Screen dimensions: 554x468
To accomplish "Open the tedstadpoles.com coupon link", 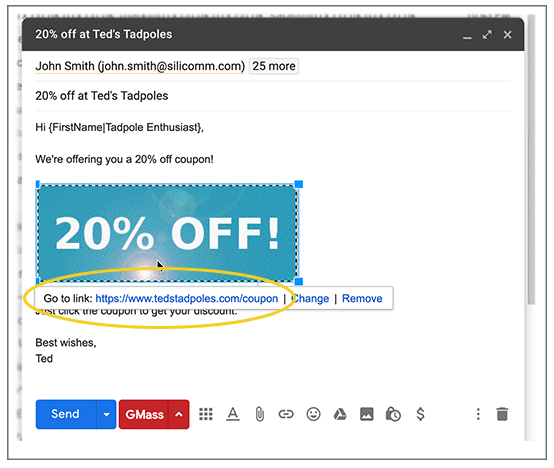I will coord(187,298).
